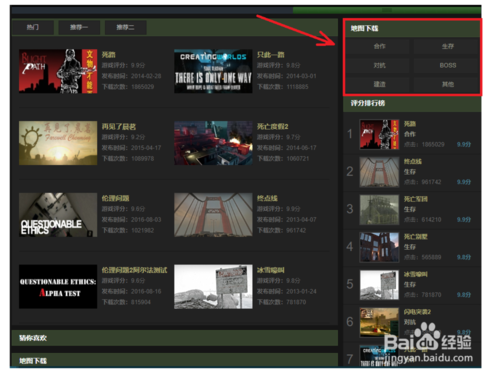Click 闪电突袭2 title in rating ranking
Viewport: 500px width, 375px height.
(x=417, y=312)
